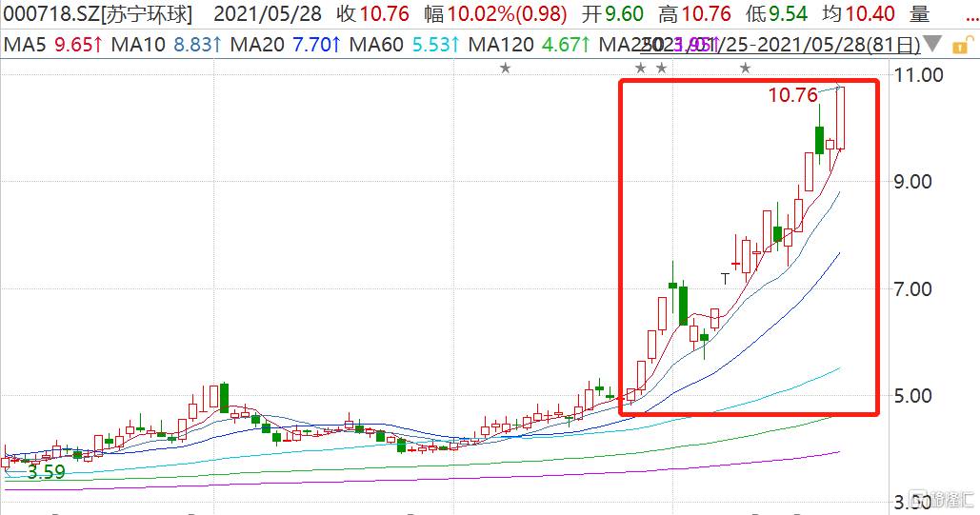Select the MA60 5.53 indicator label
Viewport: 980px width, 515px height.
click(x=405, y=45)
